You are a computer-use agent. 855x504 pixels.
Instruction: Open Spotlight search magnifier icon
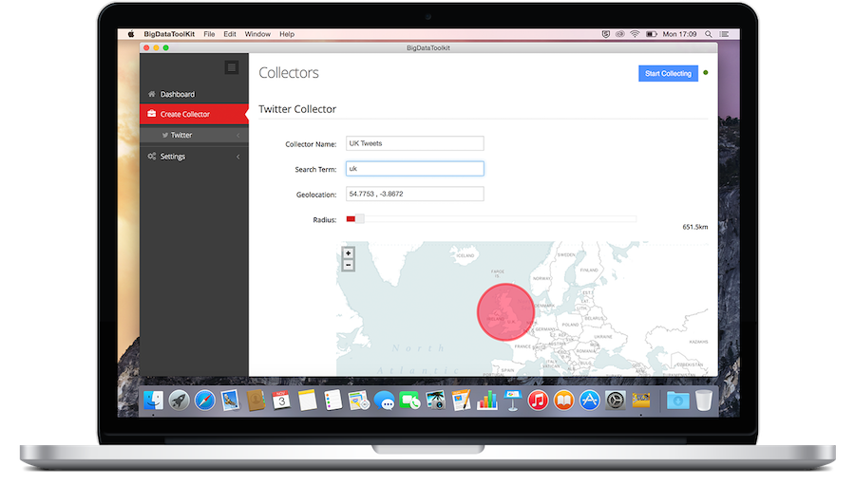(x=709, y=34)
